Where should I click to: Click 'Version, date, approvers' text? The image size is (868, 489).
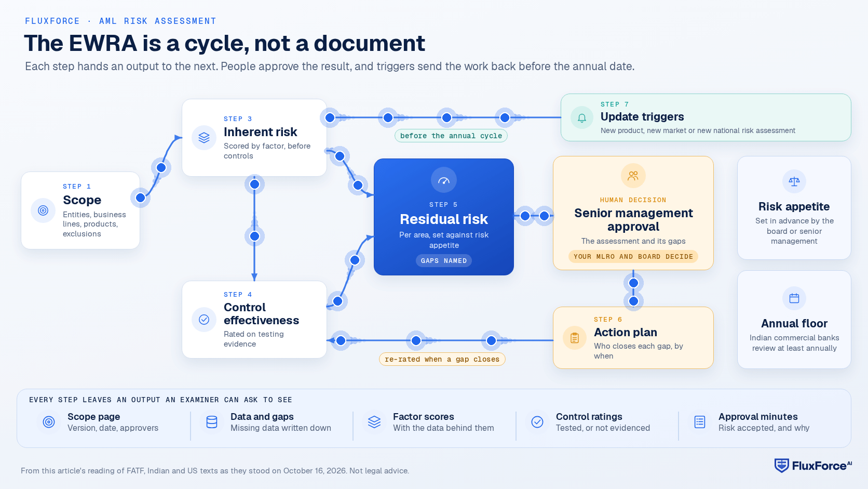pos(113,428)
